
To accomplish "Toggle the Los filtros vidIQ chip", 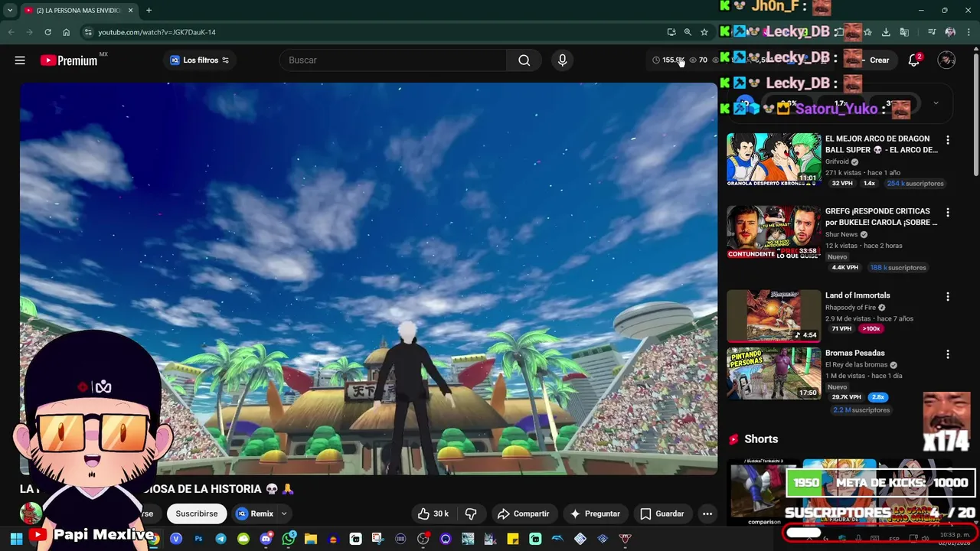I will (x=199, y=60).
